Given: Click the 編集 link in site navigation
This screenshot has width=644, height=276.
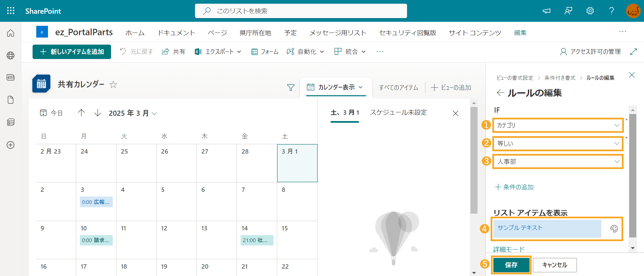Looking at the screenshot, I should [520, 33].
